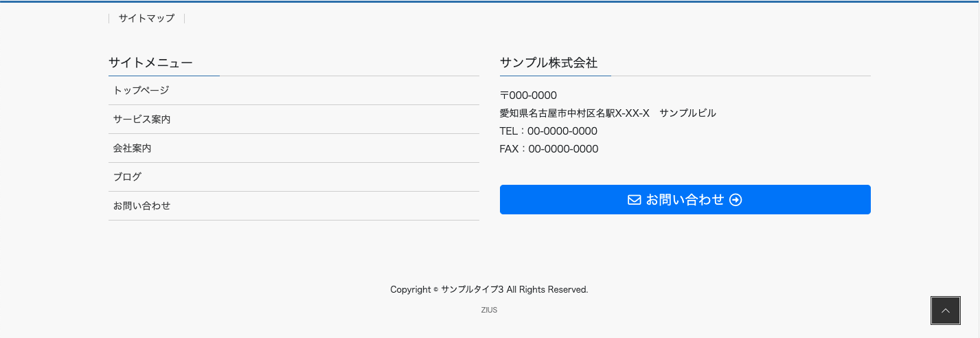Click the サンプル株式会社 heading

point(549,63)
